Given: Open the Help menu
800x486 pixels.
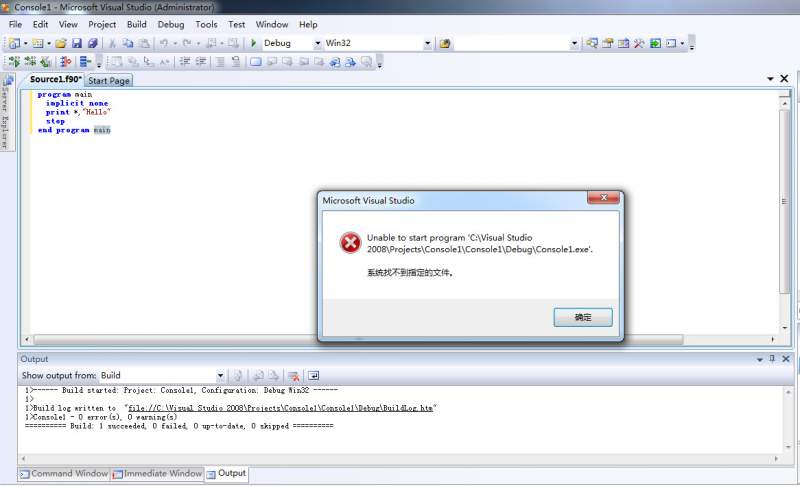Looking at the screenshot, I should point(308,24).
